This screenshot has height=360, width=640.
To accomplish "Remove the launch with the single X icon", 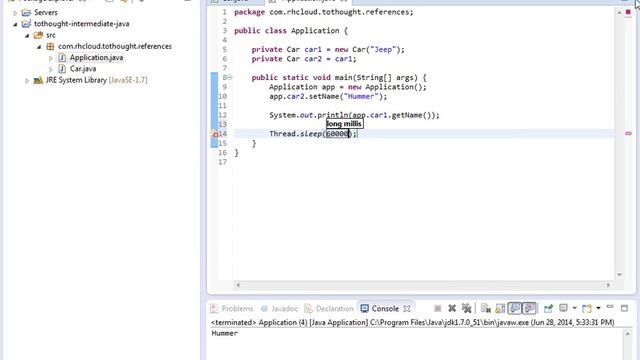I will 452,309.
